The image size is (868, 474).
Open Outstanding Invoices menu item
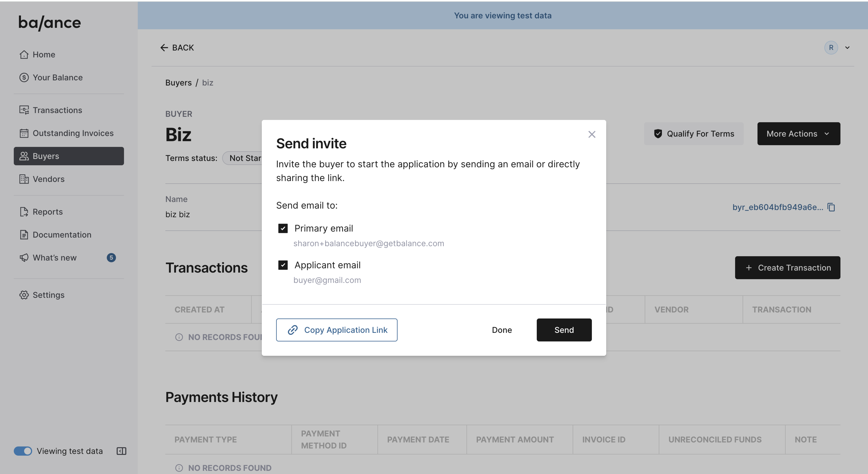pyautogui.click(x=69, y=133)
